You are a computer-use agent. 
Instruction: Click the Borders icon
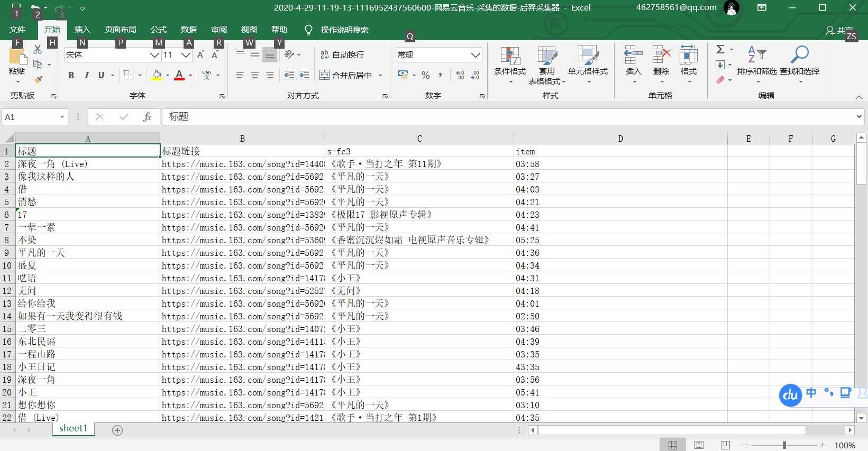[129, 76]
